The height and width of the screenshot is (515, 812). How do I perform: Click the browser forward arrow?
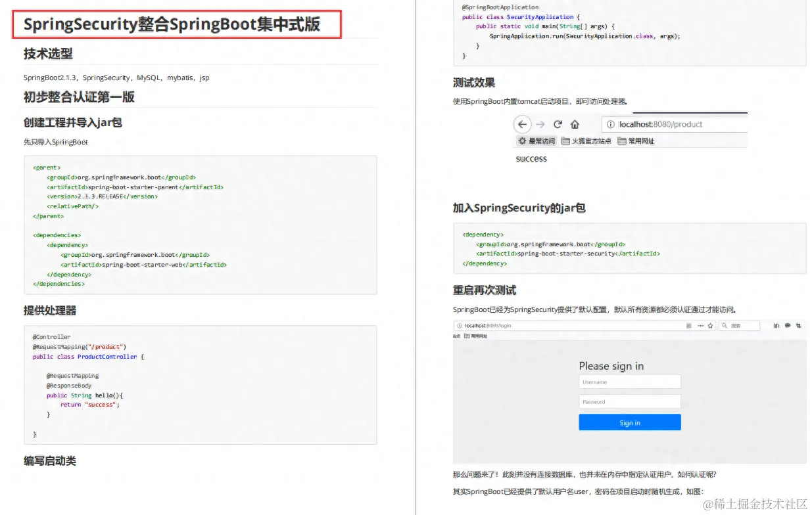point(540,124)
